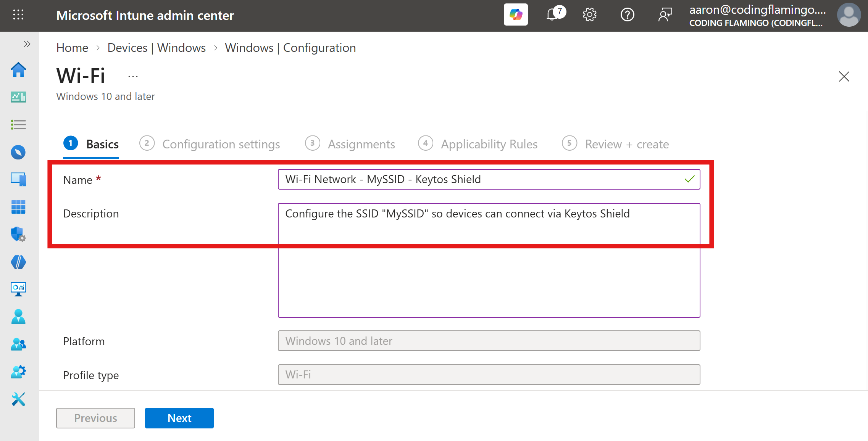Open Reports monitor icon in sidebar
Image resolution: width=868 pixels, height=441 pixels.
click(18, 289)
